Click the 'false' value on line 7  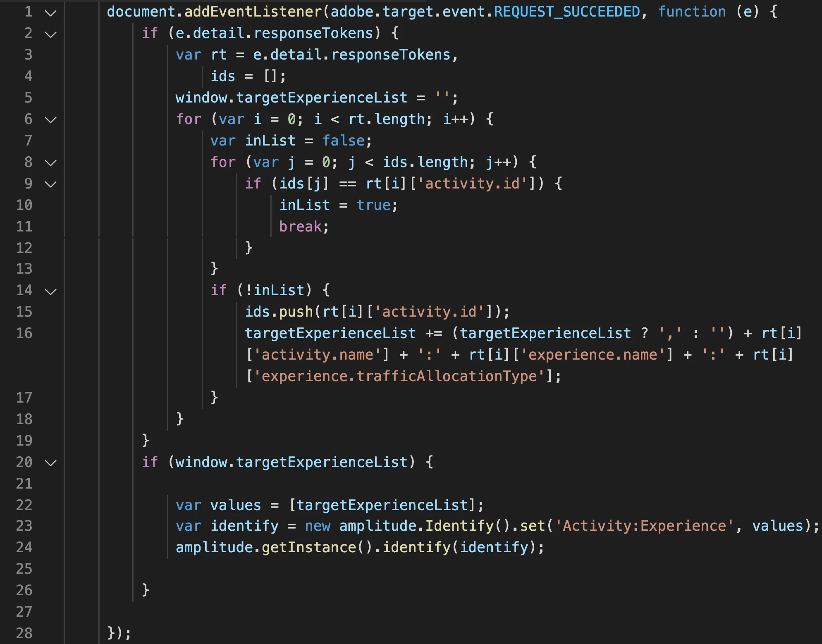tap(343, 141)
